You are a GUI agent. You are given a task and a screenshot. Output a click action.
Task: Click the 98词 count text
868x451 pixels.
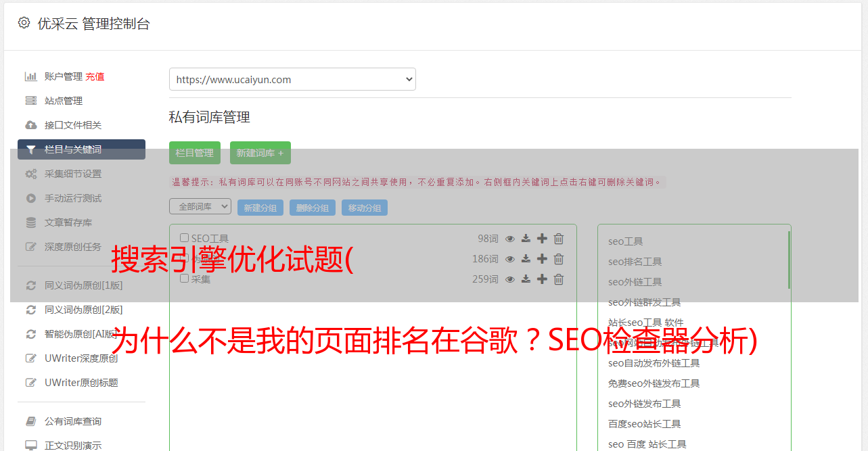point(488,239)
